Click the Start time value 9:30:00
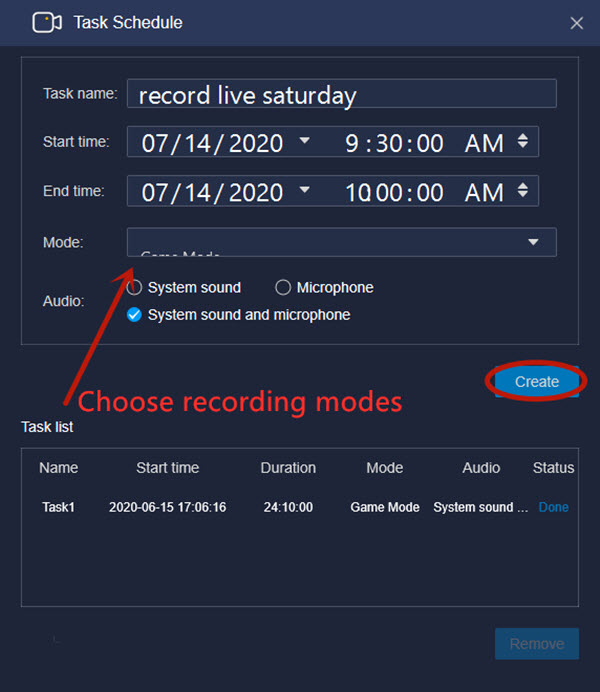 [x=394, y=143]
